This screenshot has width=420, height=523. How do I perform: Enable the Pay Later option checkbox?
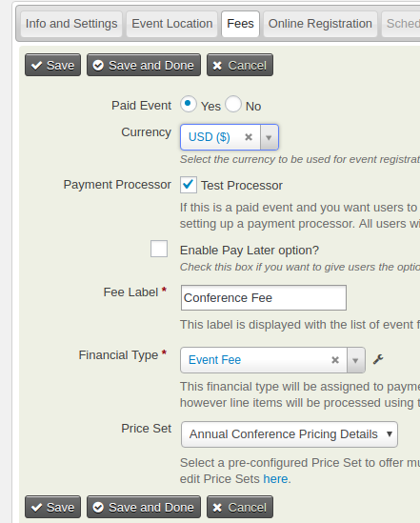click(x=159, y=249)
